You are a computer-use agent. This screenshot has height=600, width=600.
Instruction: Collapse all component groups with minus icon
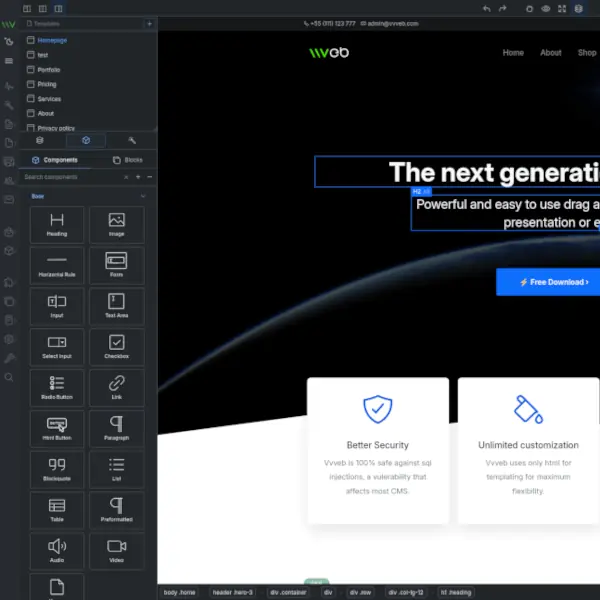click(x=150, y=177)
